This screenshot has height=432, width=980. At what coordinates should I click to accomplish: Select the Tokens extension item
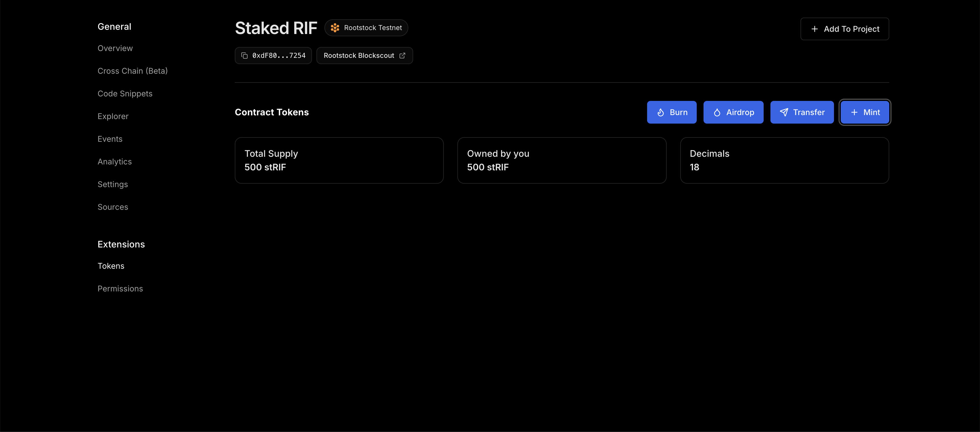pyautogui.click(x=111, y=266)
